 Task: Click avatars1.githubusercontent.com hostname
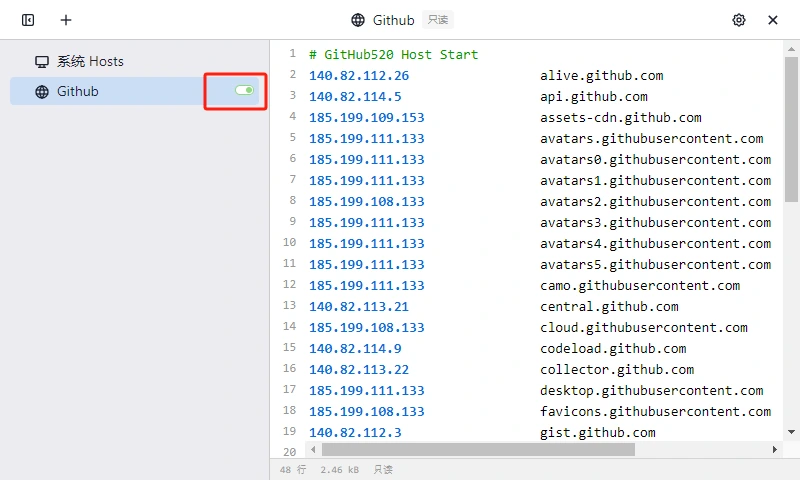[x=656, y=180]
